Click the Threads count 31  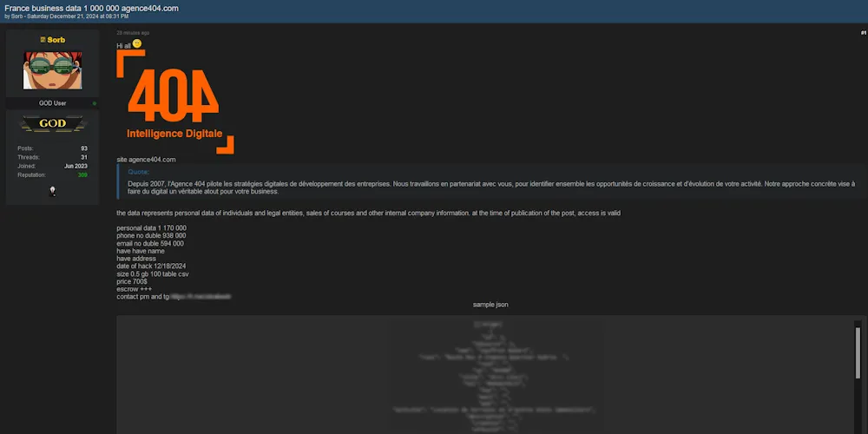[x=84, y=157]
